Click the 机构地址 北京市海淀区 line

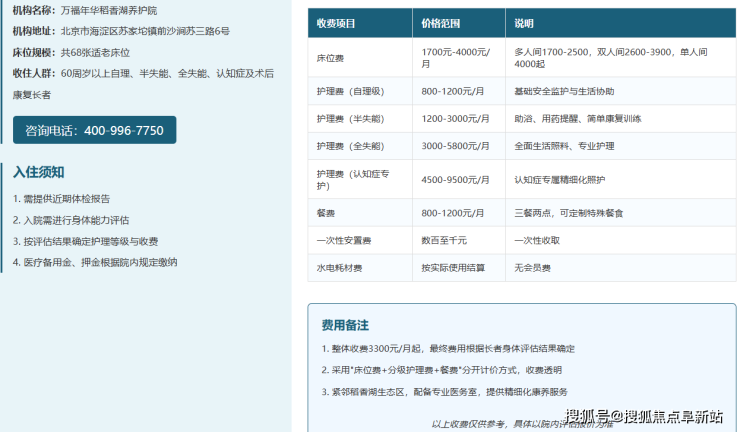point(121,31)
